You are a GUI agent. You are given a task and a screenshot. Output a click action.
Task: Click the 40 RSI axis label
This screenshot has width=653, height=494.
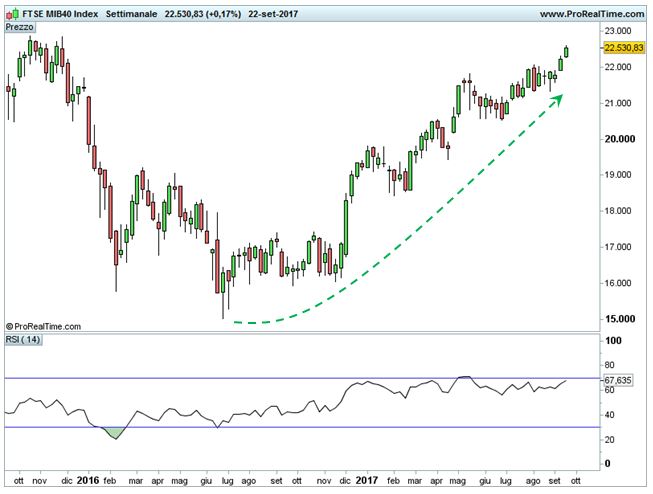pyautogui.click(x=609, y=415)
